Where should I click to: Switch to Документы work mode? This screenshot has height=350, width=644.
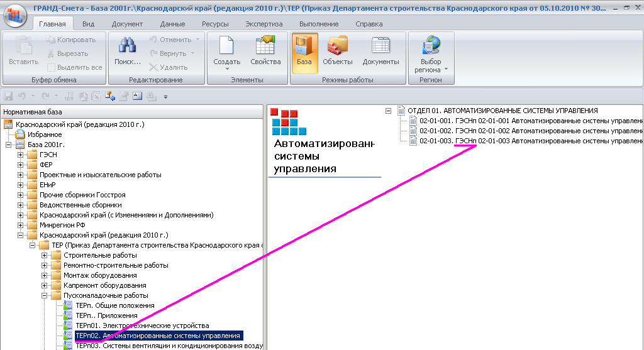[380, 51]
